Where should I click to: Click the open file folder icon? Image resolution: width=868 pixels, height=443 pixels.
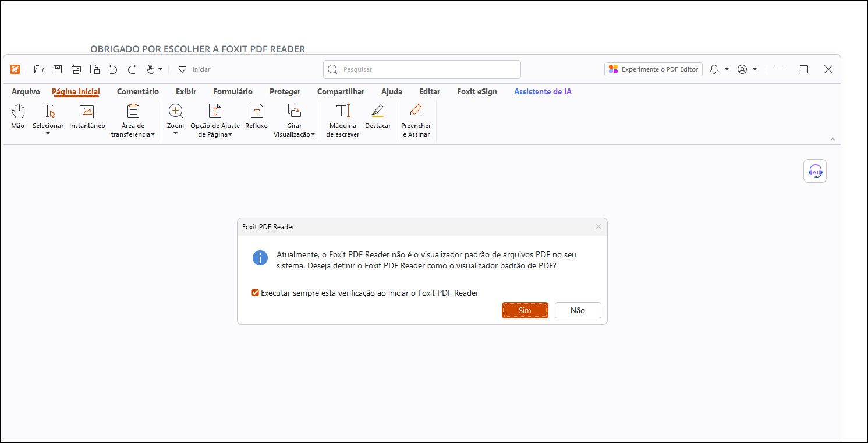tap(39, 69)
